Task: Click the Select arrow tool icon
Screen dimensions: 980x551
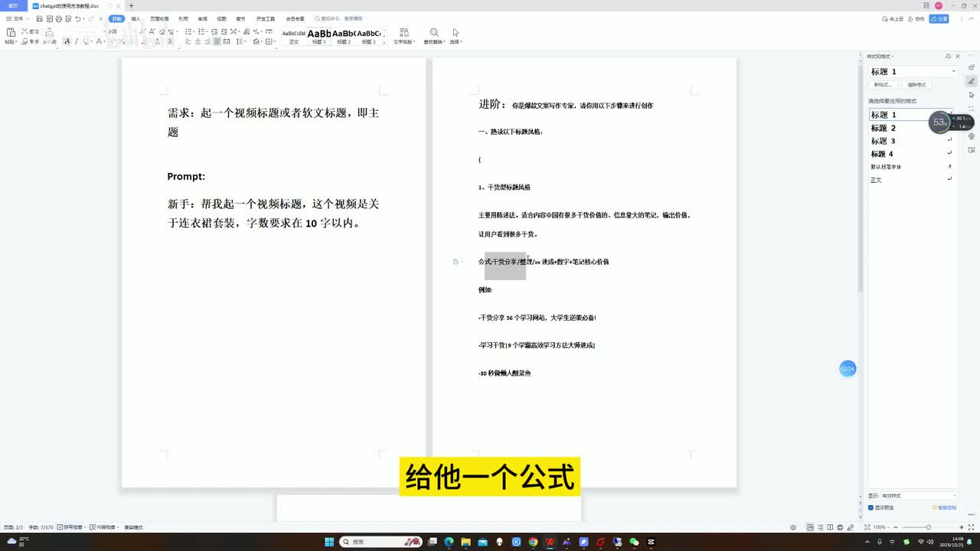Action: coord(456,33)
